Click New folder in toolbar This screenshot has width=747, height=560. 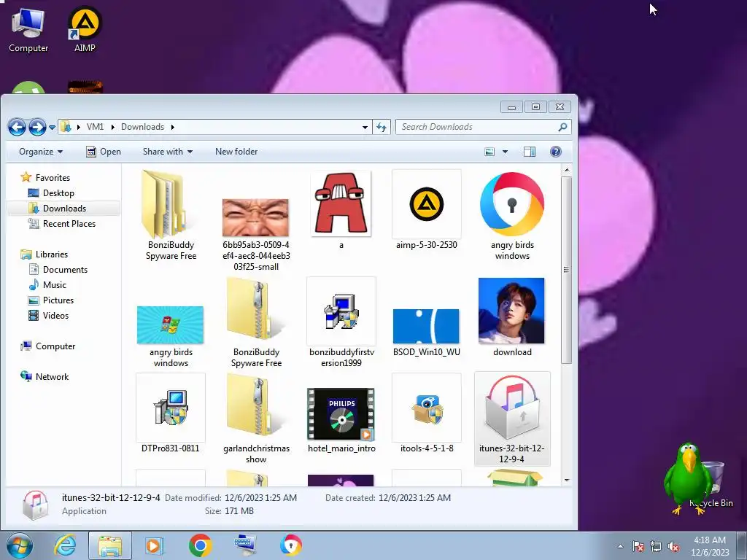(236, 152)
